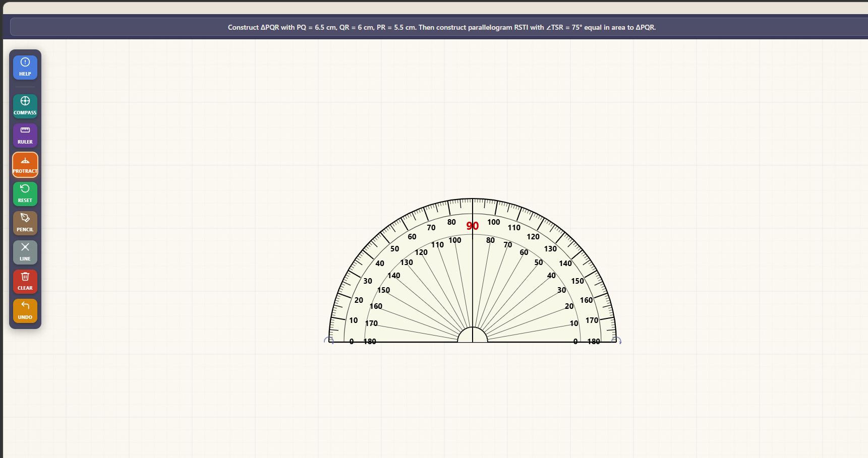Click the red 90 mark on protractor

pyautogui.click(x=473, y=226)
